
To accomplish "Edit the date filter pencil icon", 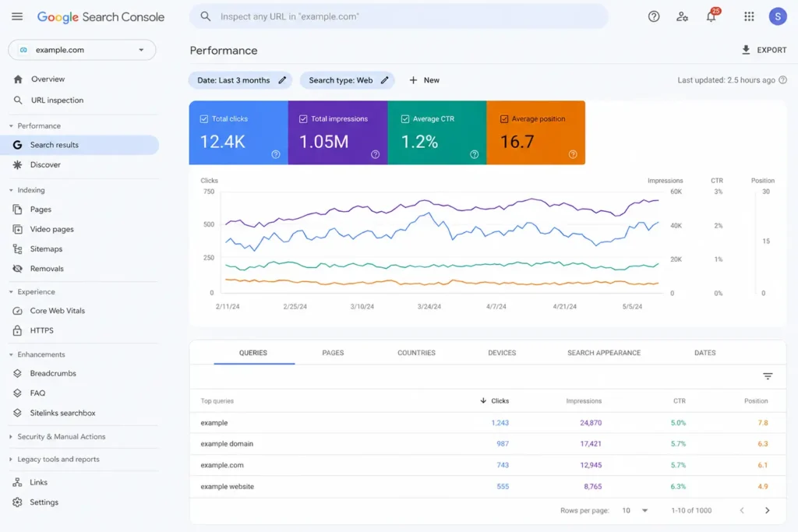I will pos(282,80).
